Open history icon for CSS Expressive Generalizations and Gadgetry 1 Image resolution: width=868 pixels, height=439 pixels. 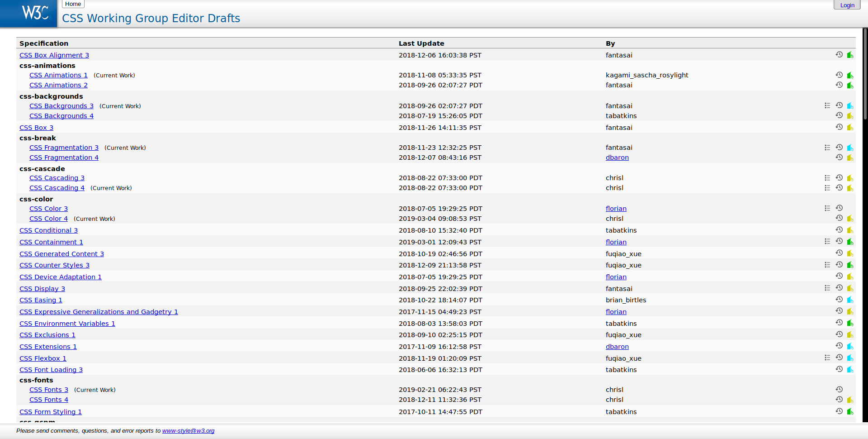pos(839,311)
